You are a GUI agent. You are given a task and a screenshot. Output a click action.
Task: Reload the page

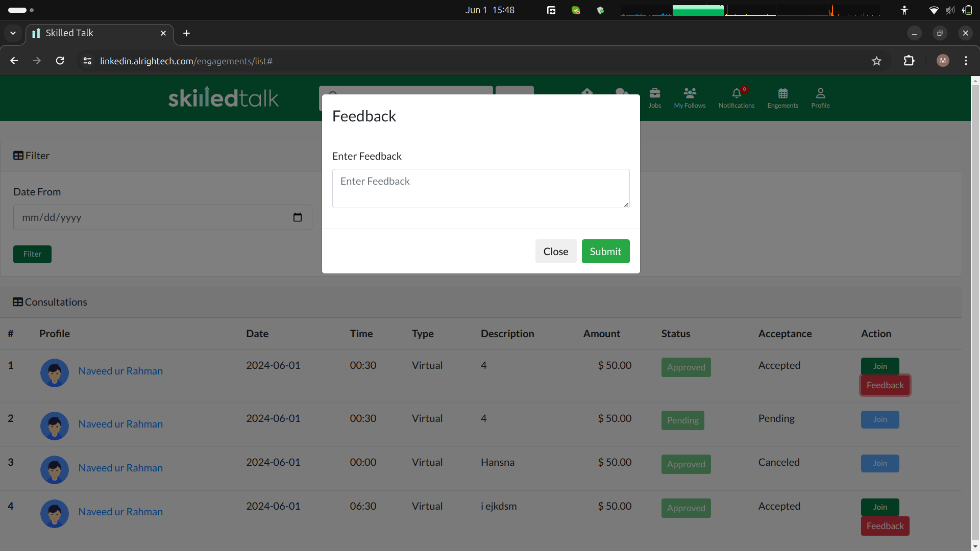[x=60, y=61]
